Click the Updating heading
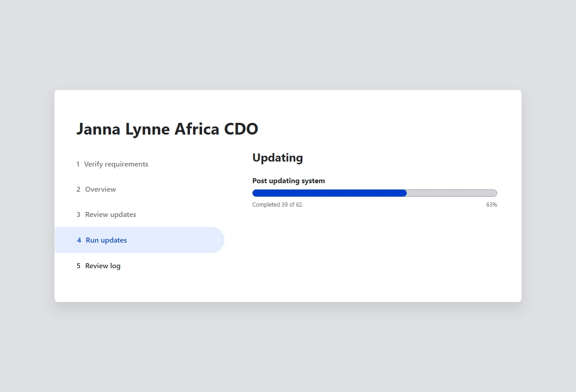The image size is (576, 392). point(277,158)
